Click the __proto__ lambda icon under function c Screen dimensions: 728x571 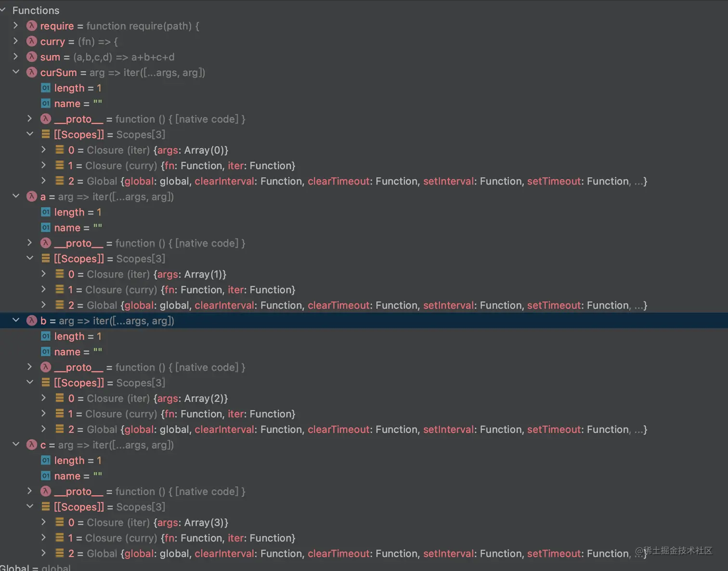[x=46, y=491]
